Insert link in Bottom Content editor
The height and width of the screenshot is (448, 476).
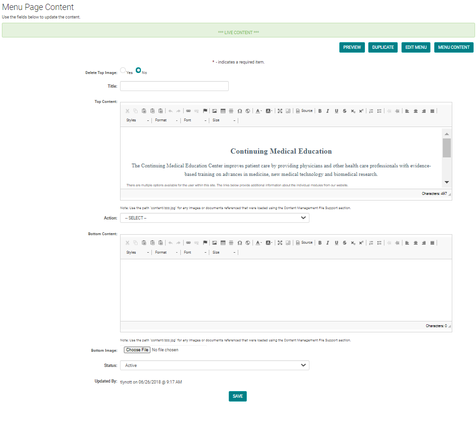coord(188,243)
